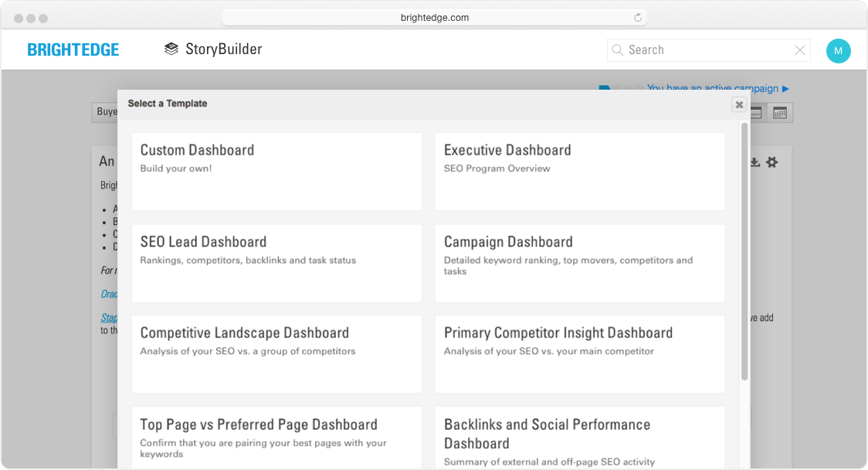Click the gear settings icon
Viewport: 868px width, 470px height.
pos(771,162)
